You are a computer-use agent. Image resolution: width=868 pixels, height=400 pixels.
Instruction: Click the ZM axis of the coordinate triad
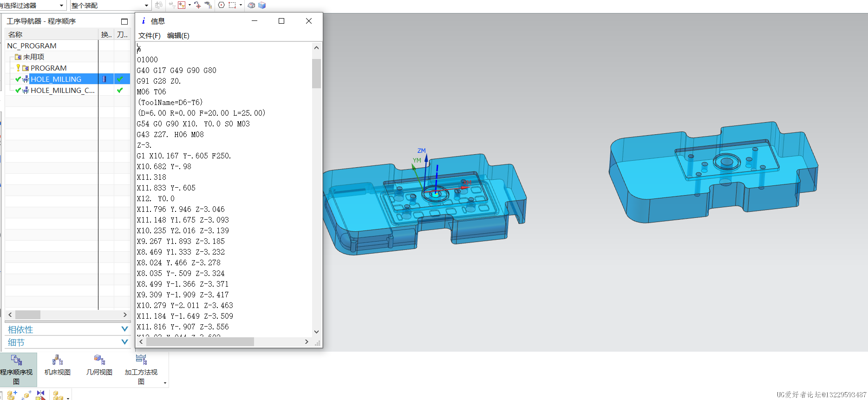pos(426,172)
